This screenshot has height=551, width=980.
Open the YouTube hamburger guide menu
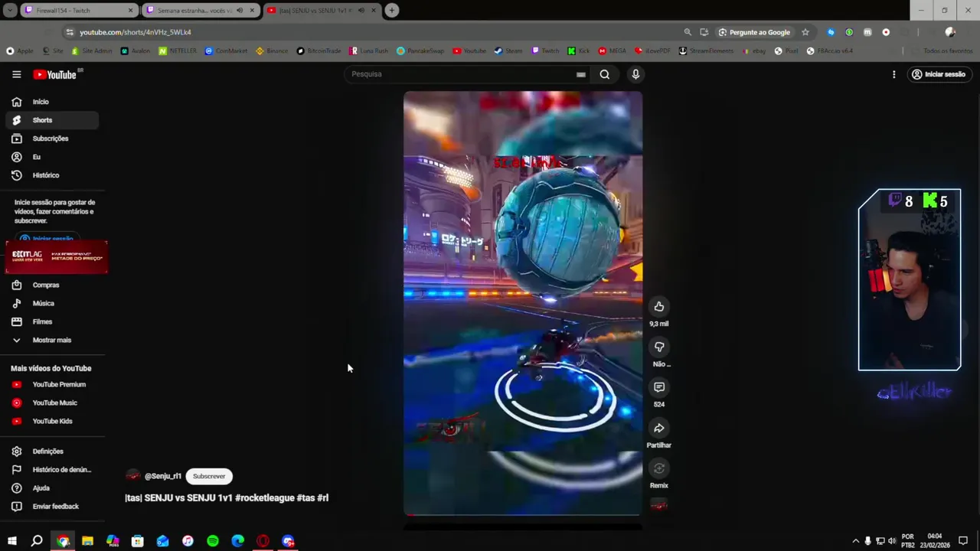16,74
